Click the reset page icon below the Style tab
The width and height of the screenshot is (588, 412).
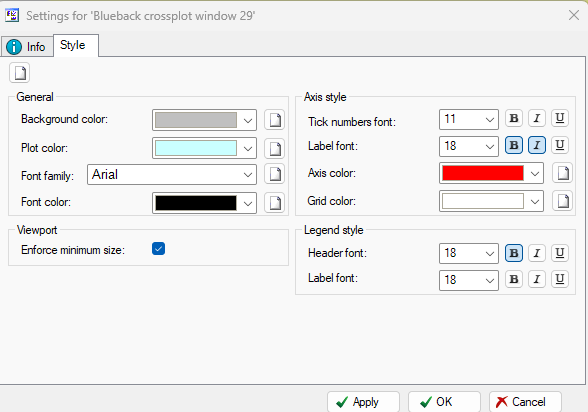[x=20, y=73]
